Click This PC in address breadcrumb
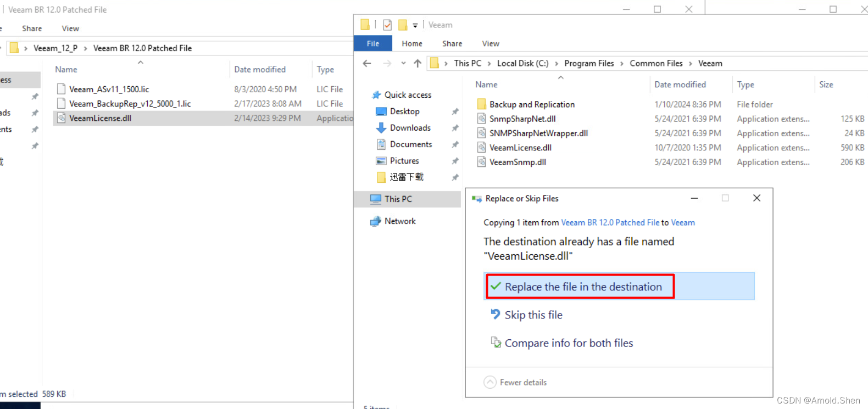This screenshot has width=868, height=409. pos(468,63)
